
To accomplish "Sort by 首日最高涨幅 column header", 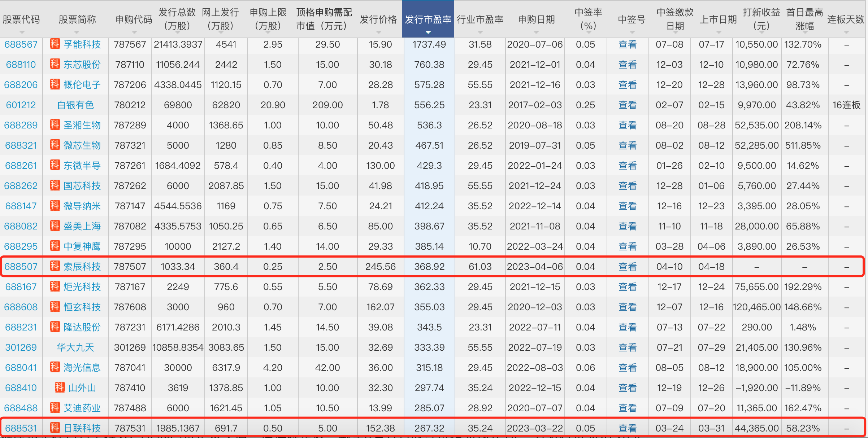I will pos(804,19).
